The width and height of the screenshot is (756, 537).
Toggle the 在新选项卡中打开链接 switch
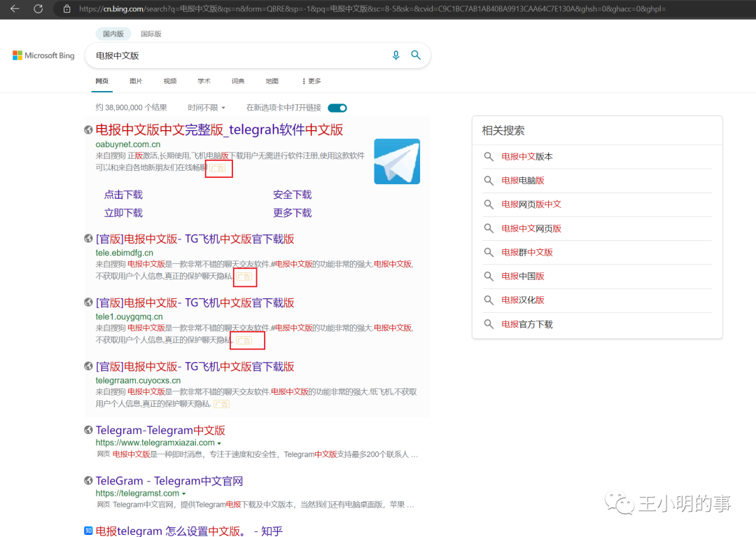[337, 108]
